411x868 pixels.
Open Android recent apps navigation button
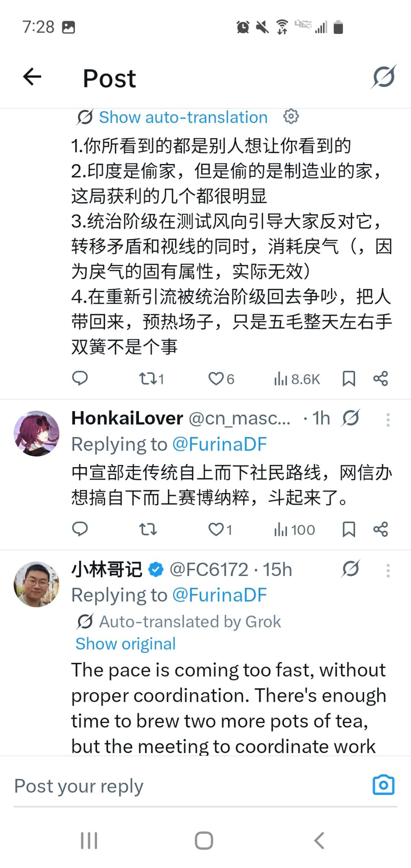[89, 840]
